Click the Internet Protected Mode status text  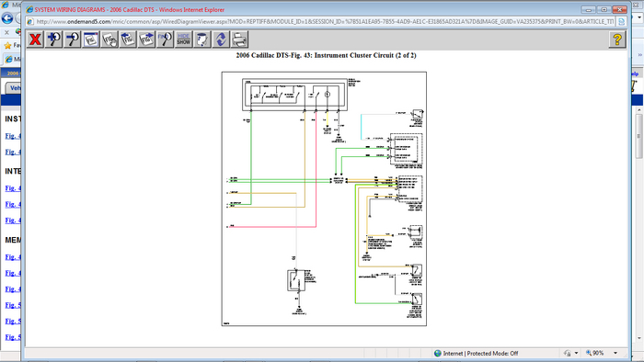(480, 353)
